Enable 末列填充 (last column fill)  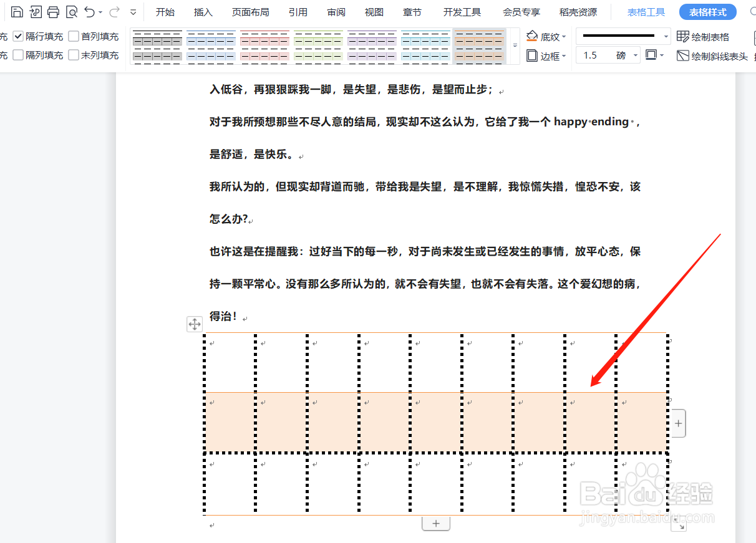point(73,54)
